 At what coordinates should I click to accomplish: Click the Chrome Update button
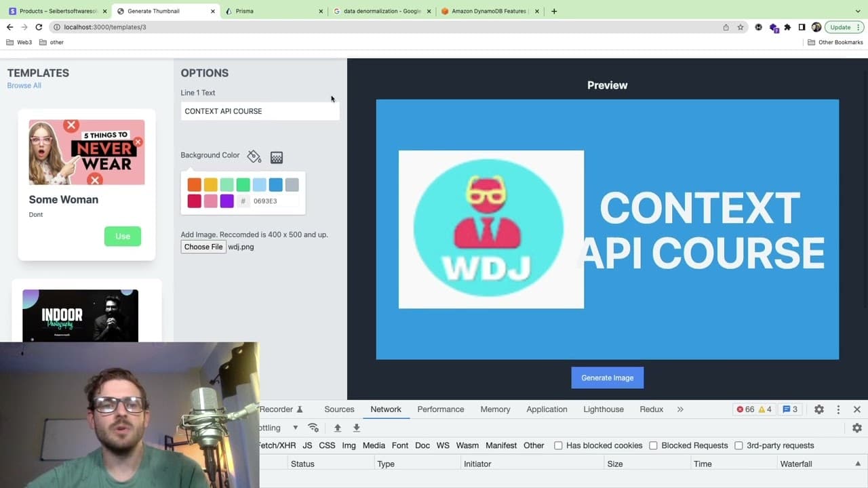(844, 27)
